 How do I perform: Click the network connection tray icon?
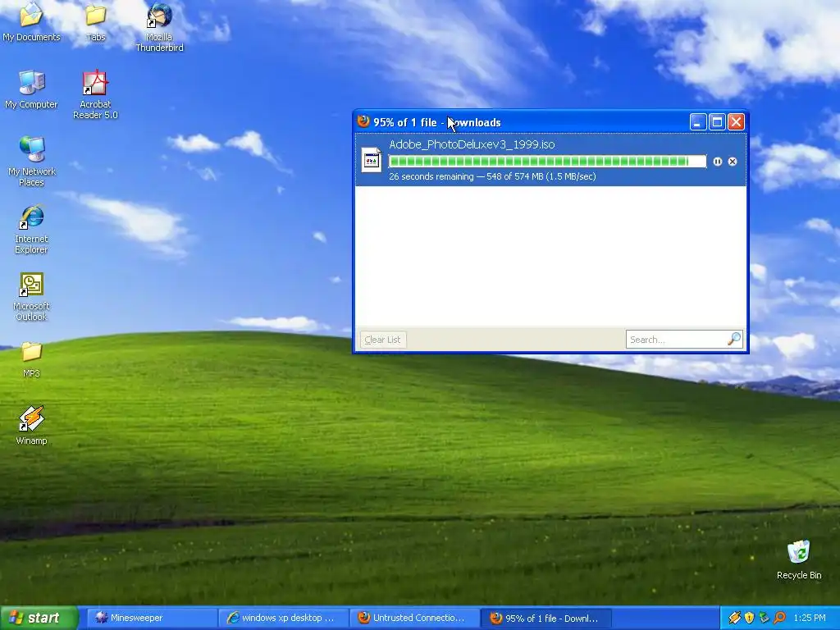point(764,618)
